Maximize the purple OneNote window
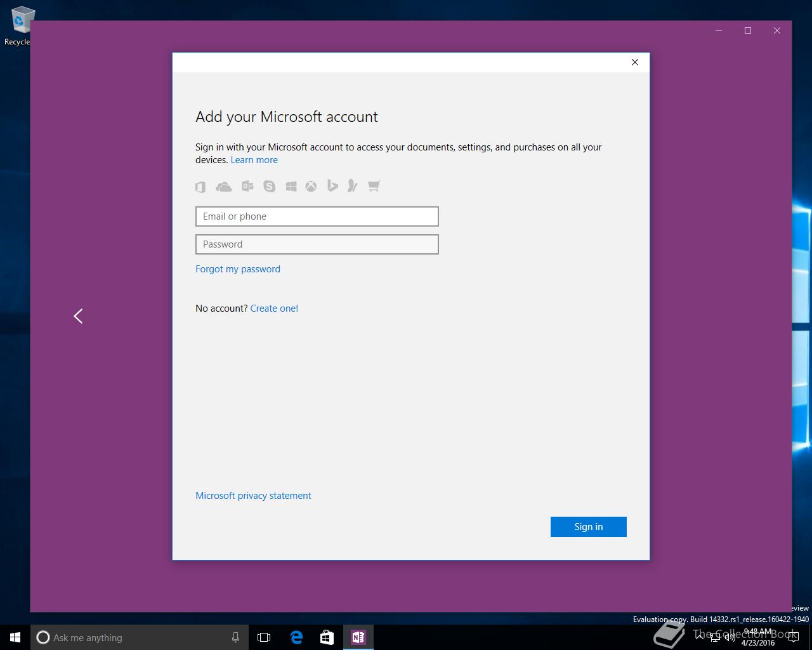Viewport: 812px width, 650px height. (748, 30)
